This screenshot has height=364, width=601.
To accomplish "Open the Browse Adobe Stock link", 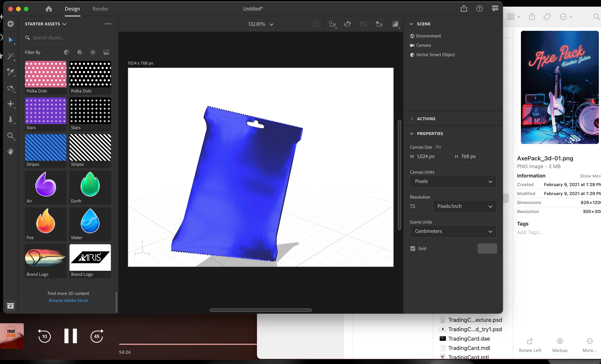I will (68, 300).
